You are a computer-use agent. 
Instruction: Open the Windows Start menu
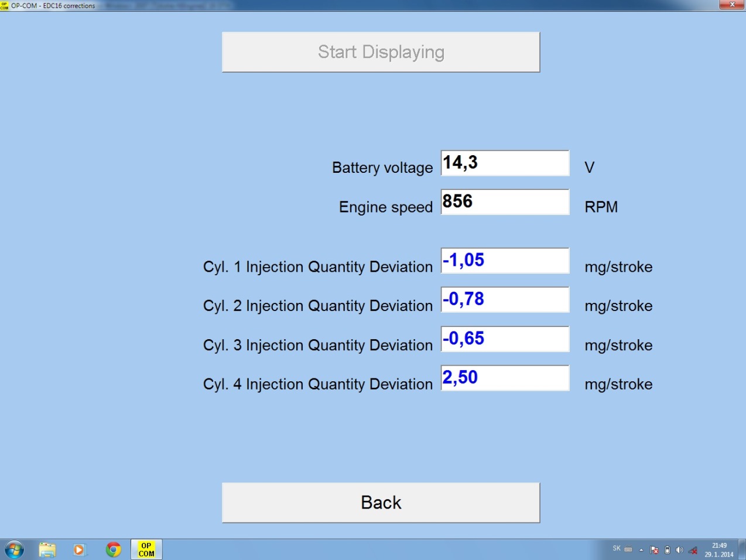pos(14,549)
